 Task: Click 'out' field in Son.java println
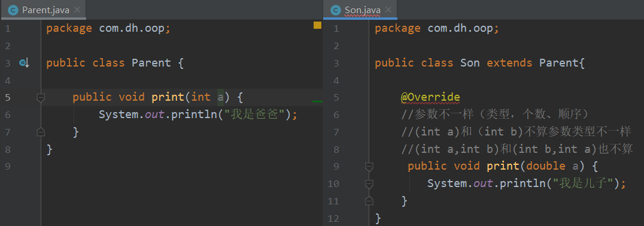[483, 183]
